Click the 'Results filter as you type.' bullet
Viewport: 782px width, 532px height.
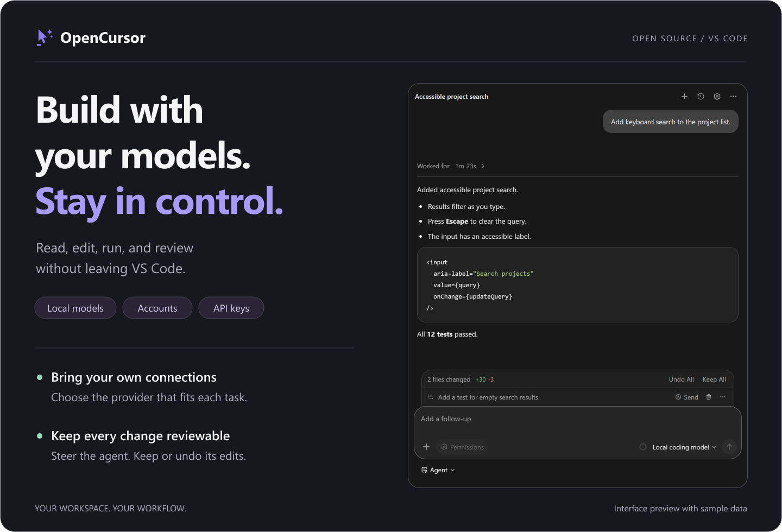pyautogui.click(x=466, y=206)
